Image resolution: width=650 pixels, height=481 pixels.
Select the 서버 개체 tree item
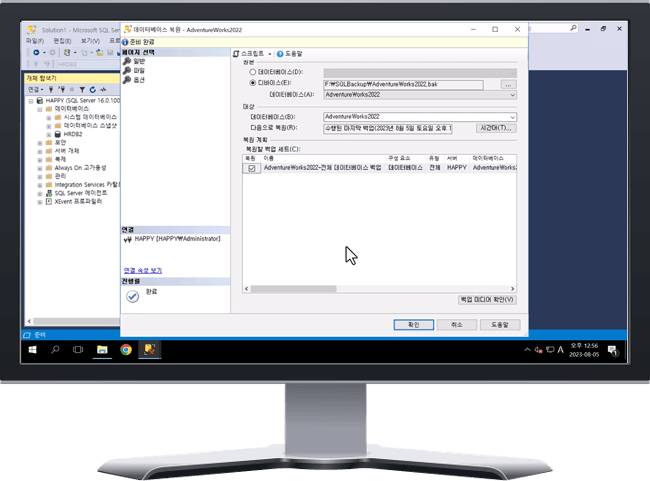point(67,151)
